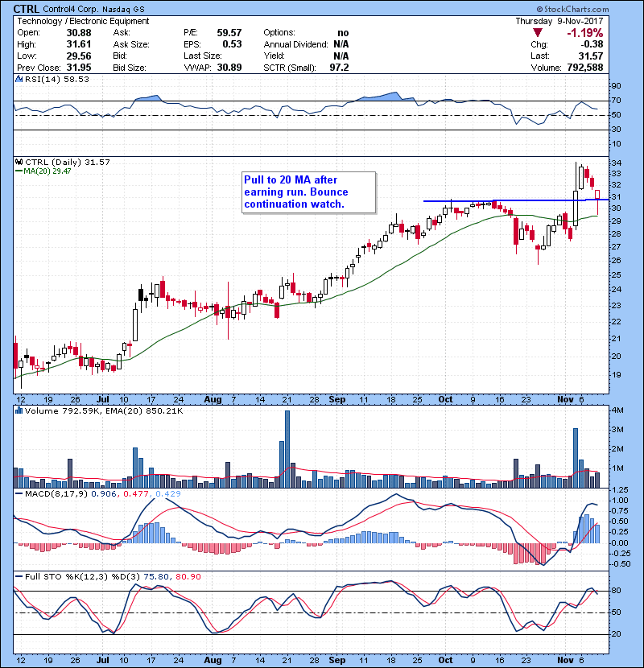The width and height of the screenshot is (644, 668).
Task: Select the High value 31.61
Action: click(79, 44)
